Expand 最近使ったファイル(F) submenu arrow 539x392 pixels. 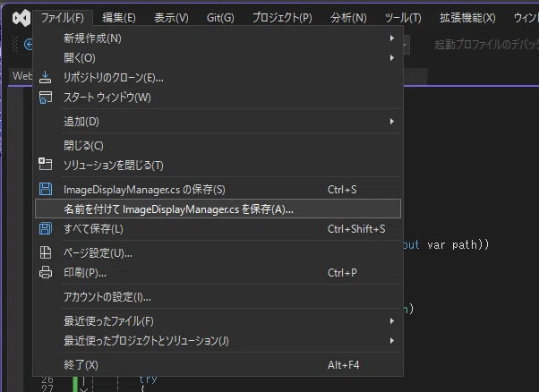392,321
